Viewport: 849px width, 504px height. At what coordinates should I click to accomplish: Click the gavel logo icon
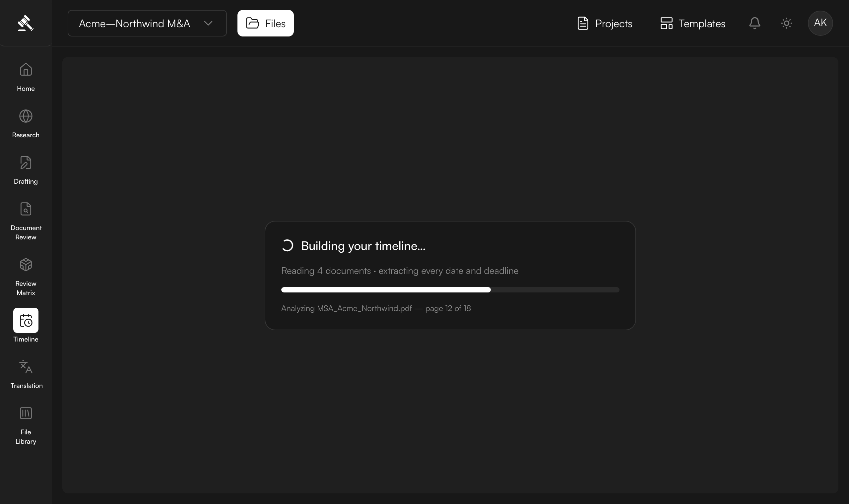tap(26, 23)
